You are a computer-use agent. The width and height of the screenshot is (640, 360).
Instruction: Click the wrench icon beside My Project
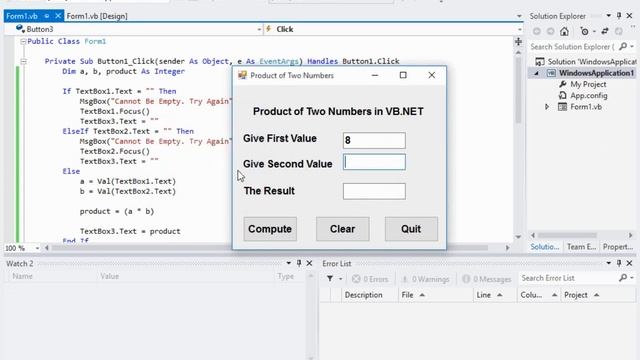point(562,84)
